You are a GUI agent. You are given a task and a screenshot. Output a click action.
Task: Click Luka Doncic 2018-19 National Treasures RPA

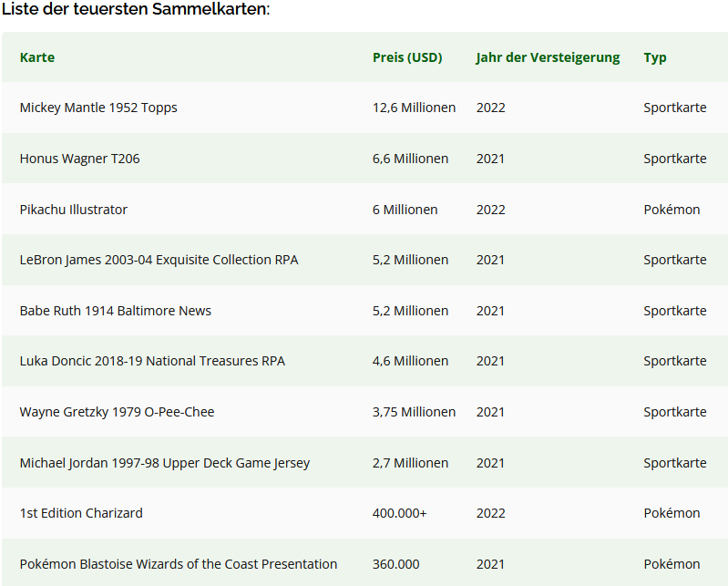click(152, 361)
